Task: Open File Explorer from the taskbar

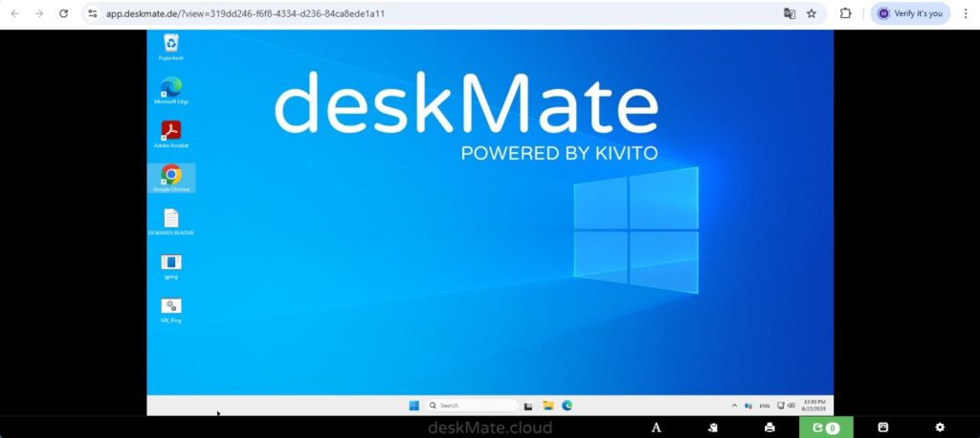Action: [548, 405]
